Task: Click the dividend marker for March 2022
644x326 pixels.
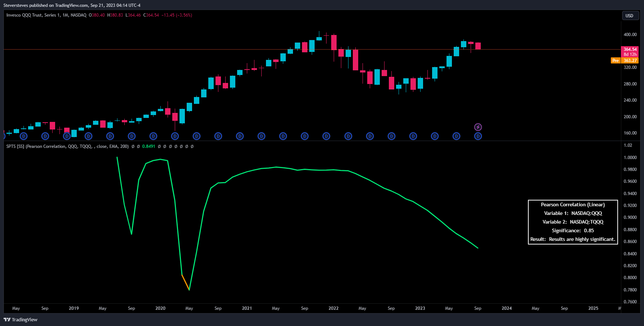Action: coord(348,136)
